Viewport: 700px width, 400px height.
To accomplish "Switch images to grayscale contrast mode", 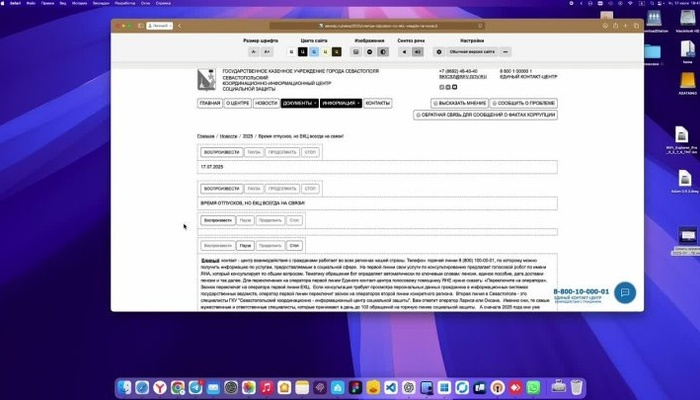I will coord(383,52).
